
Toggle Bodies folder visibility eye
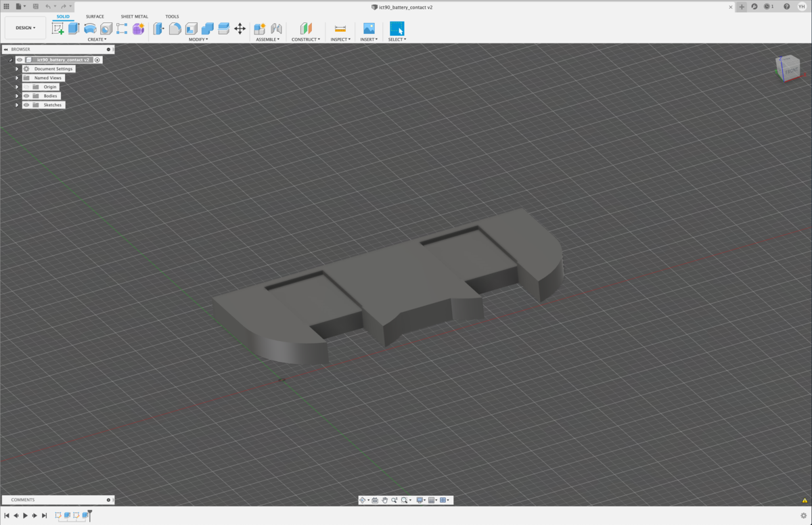tap(26, 96)
